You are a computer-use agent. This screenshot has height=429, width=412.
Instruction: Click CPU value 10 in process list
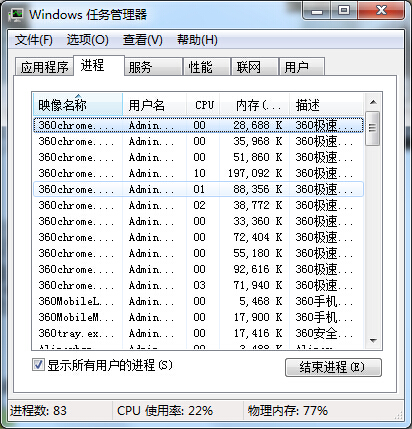(199, 173)
